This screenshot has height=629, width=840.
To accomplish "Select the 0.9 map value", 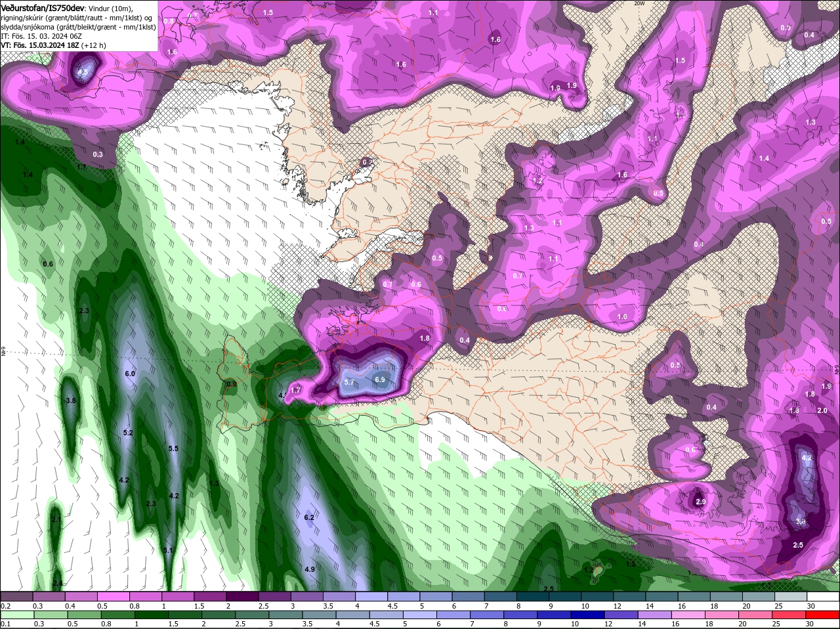I will pos(231,384).
